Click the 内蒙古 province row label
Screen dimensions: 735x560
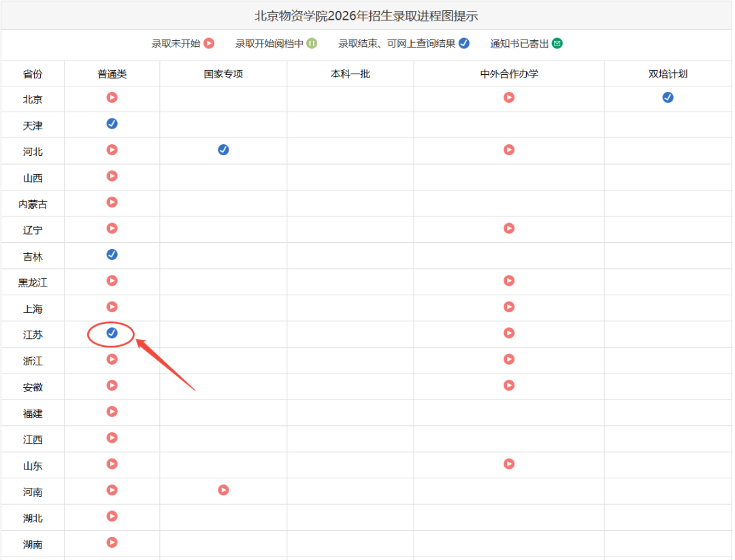(x=33, y=204)
